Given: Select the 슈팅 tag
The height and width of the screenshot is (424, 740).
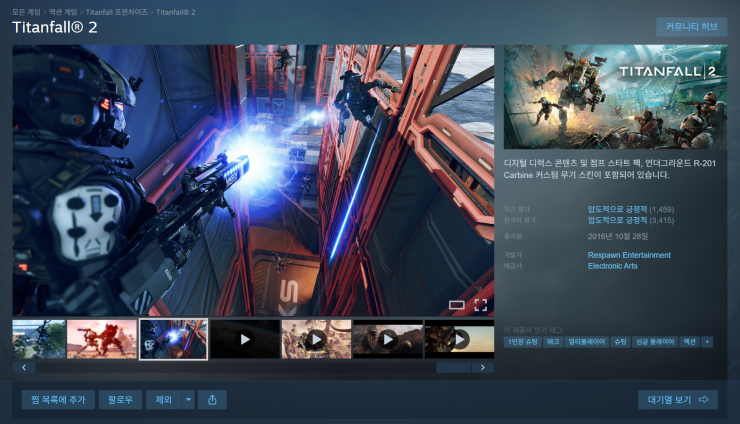Looking at the screenshot, I should pos(620,342).
